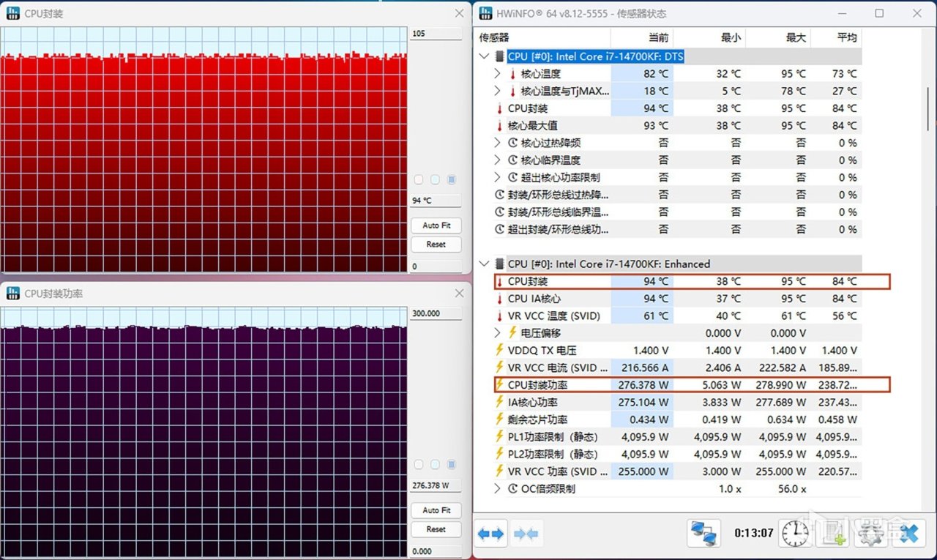The height and width of the screenshot is (560, 937).
Task: Click the lightning icon beside 剩余芯片功率
Action: point(500,419)
